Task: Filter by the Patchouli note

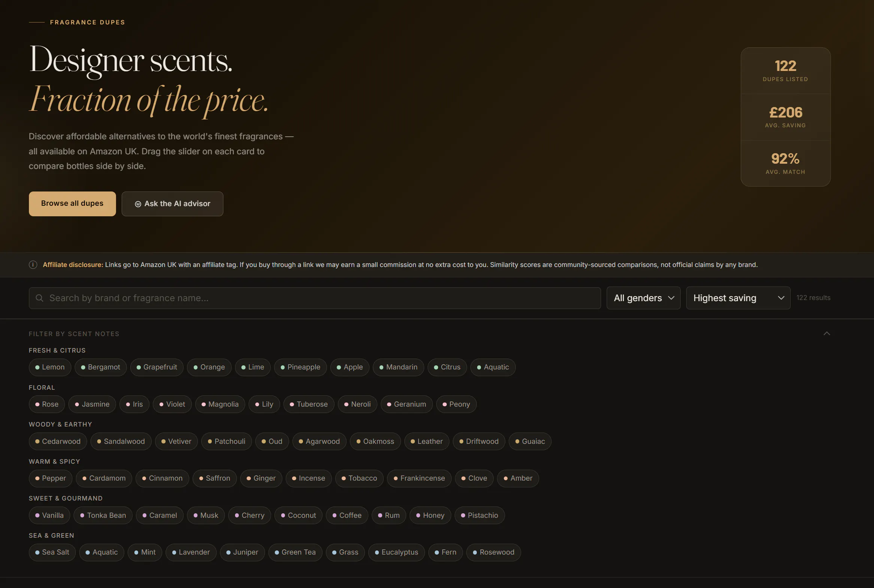Action: click(x=227, y=442)
